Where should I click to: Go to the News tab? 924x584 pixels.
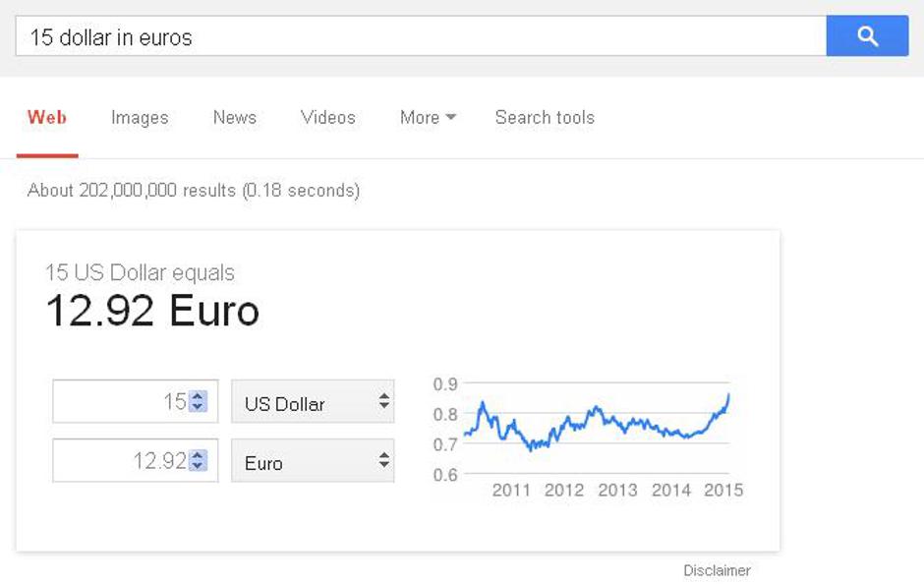pyautogui.click(x=235, y=117)
